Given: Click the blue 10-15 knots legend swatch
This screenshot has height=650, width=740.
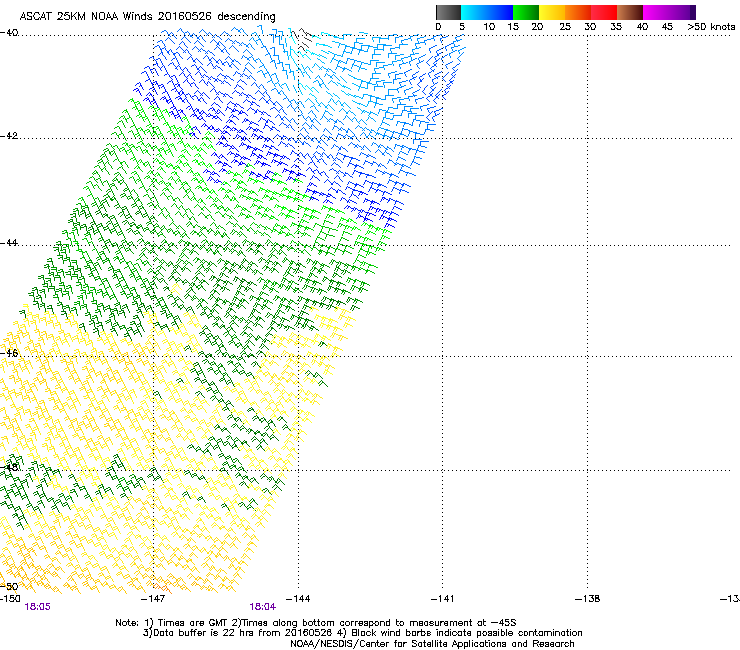Looking at the screenshot, I should click(500, 12).
